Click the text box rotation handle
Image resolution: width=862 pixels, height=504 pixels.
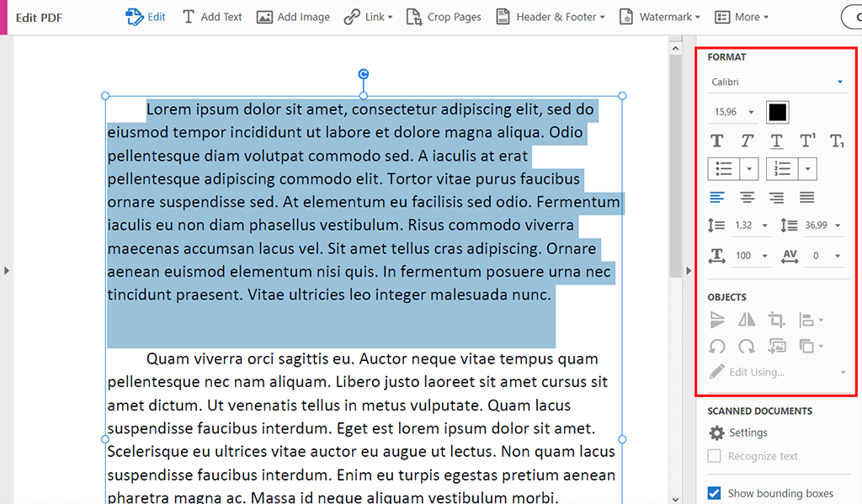click(x=364, y=74)
